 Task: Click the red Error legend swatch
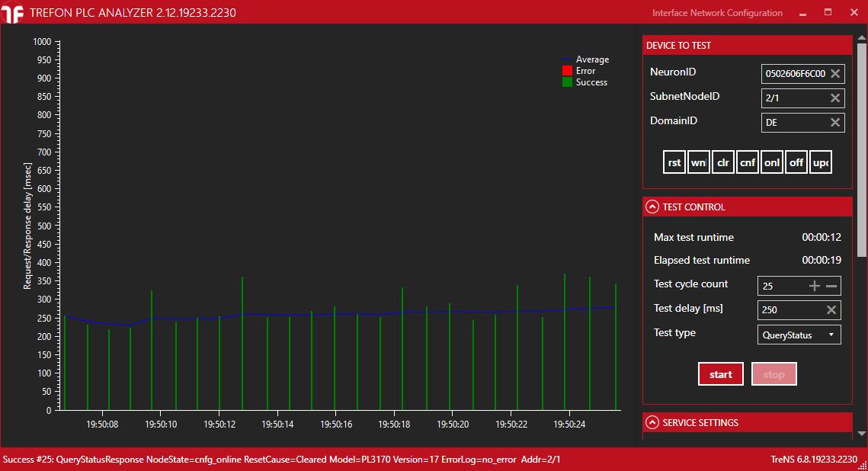pyautogui.click(x=567, y=71)
